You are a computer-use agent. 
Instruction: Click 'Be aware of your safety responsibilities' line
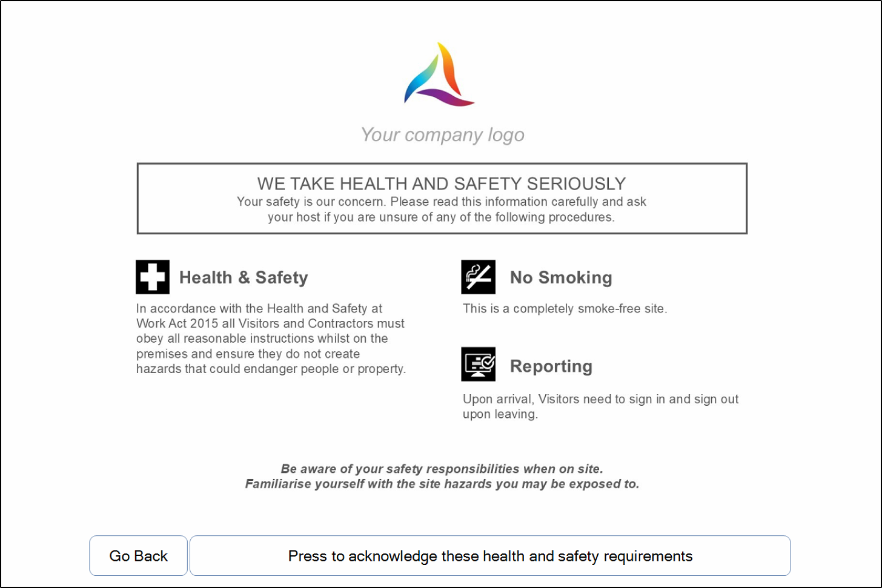pyautogui.click(x=442, y=469)
